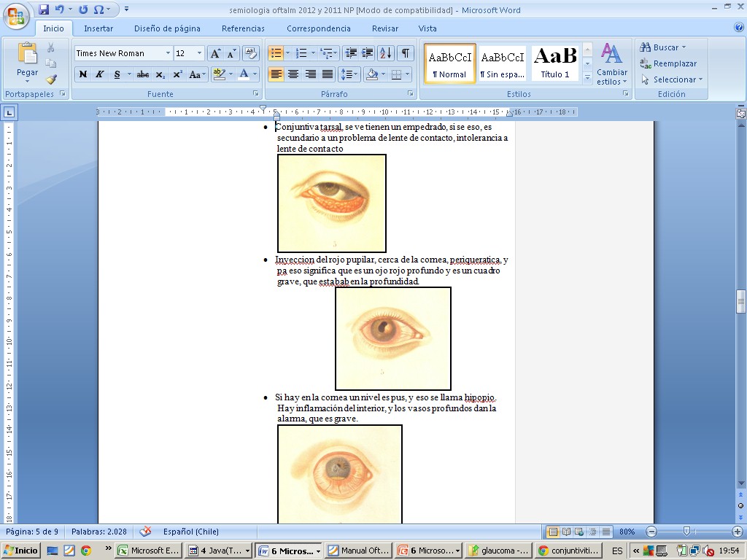Click the Clear Formatting eraser icon
This screenshot has height=560, width=747.
pos(250,53)
